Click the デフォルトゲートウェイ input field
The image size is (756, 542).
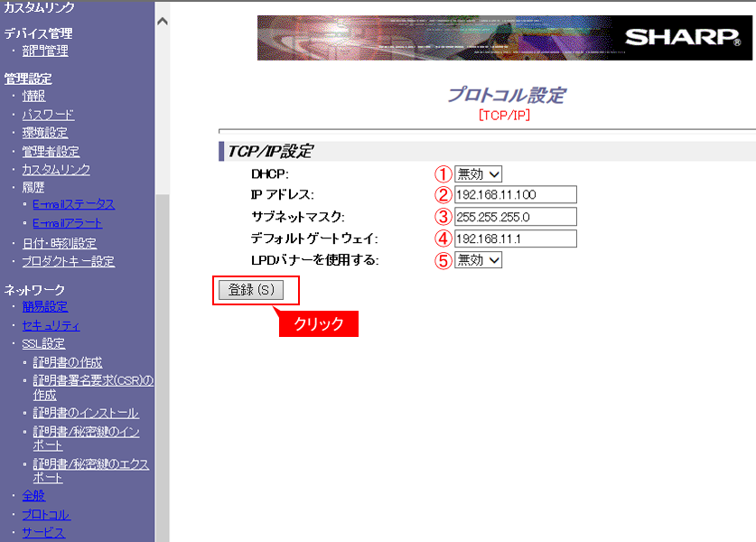pos(515,238)
